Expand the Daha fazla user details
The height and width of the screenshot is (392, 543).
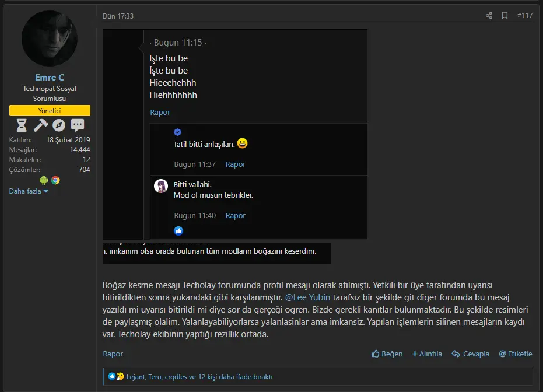pos(29,191)
